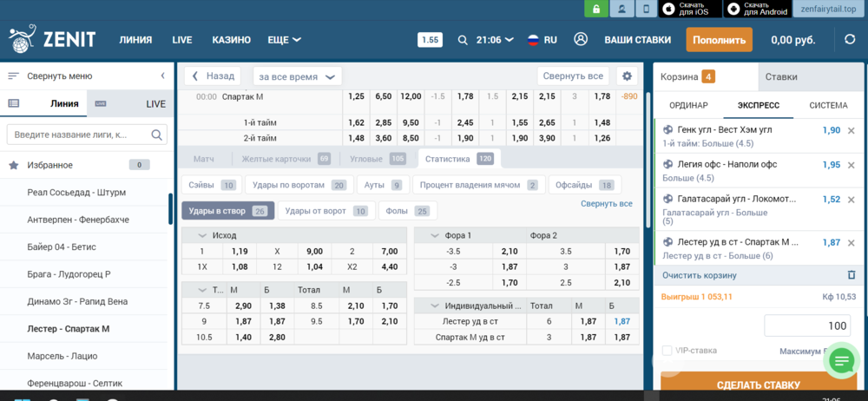Open the ЛИНИЯ section in header
868x401 pixels.
(x=135, y=40)
